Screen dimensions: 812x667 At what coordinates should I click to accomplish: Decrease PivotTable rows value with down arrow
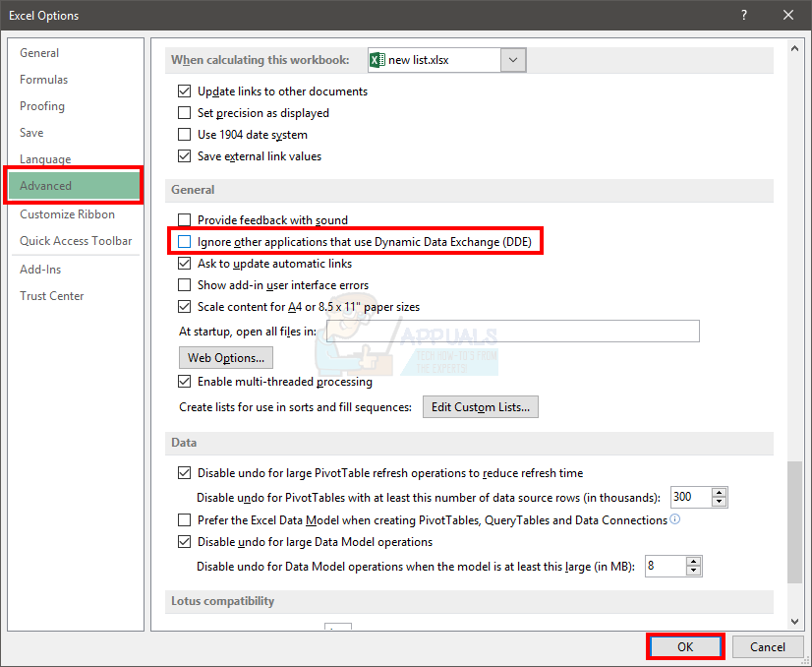coord(720,502)
